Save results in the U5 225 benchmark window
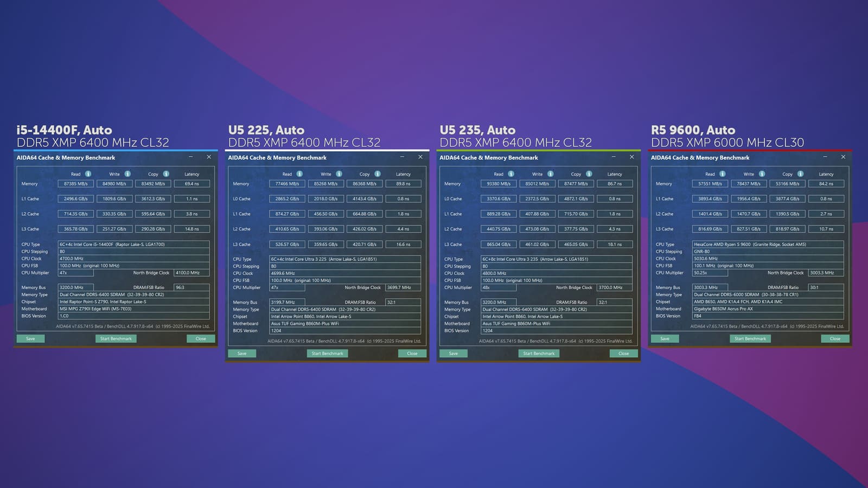This screenshot has height=488, width=868. coord(242,354)
